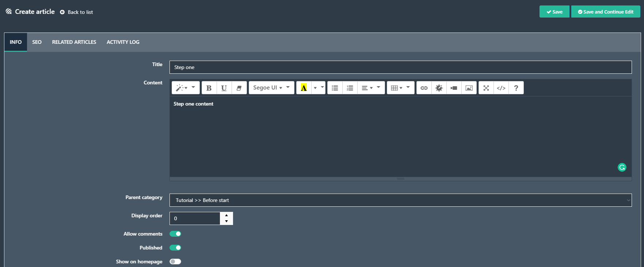
Task: Open the table insert grid
Action: point(400,88)
